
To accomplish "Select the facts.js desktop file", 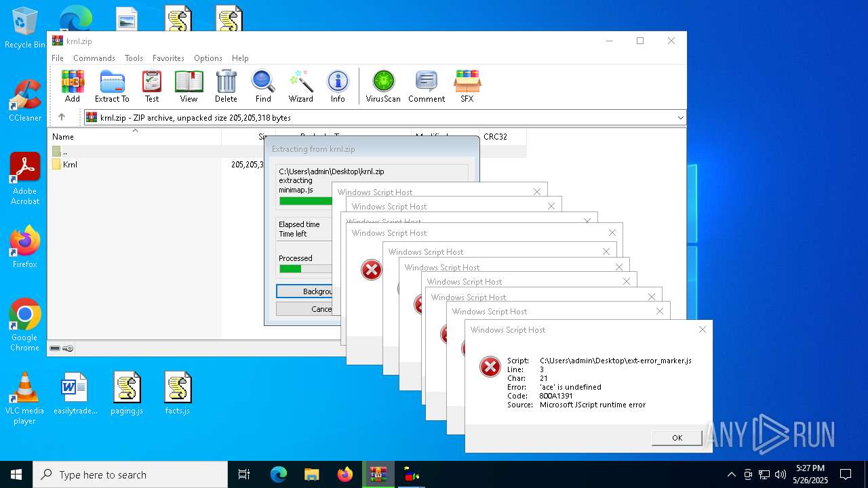I will coord(178,393).
